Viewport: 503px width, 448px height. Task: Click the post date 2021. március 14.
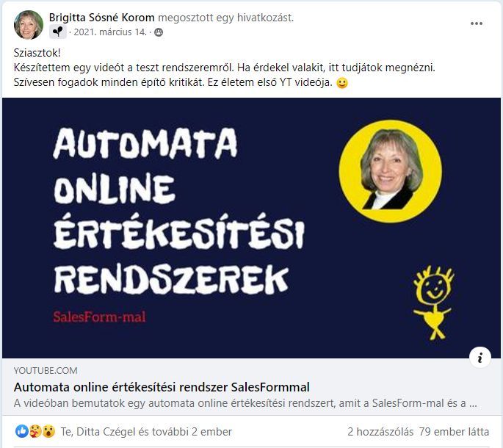(x=110, y=32)
